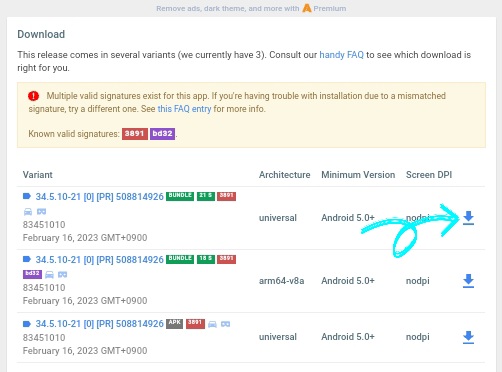Open Premium link at the top
Viewport: 502px width, 372px height.
tap(329, 8)
